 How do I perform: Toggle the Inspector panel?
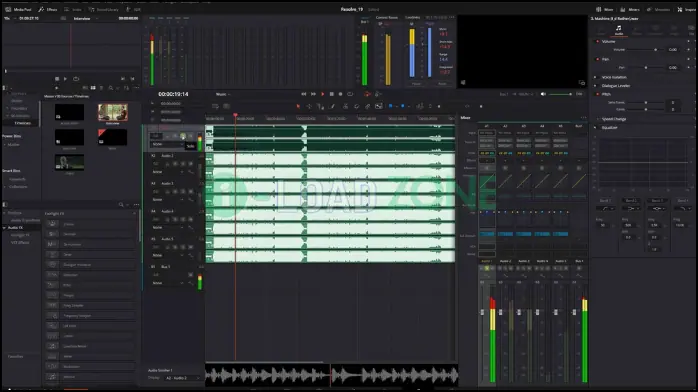687,9
